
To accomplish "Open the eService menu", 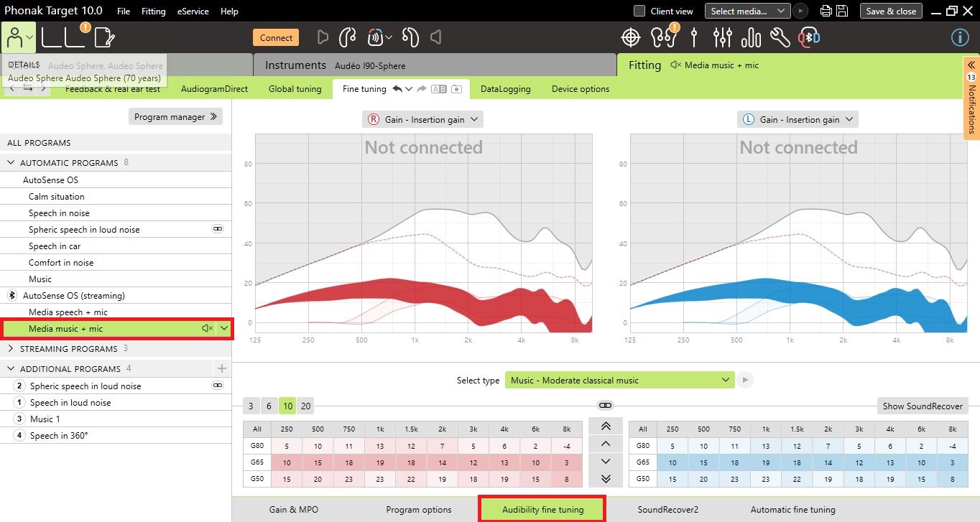I will pyautogui.click(x=193, y=11).
